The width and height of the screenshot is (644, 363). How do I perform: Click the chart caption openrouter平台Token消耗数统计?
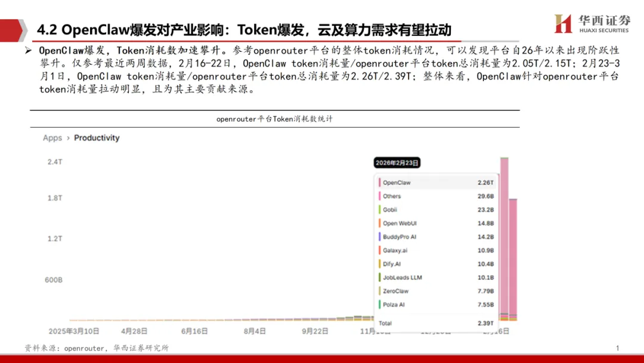click(x=275, y=119)
